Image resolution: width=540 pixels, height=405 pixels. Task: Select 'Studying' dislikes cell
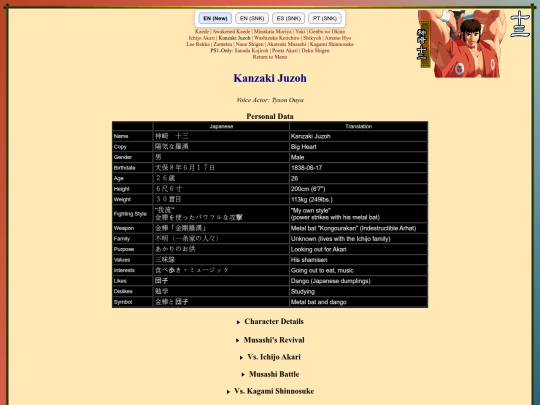tap(358, 291)
